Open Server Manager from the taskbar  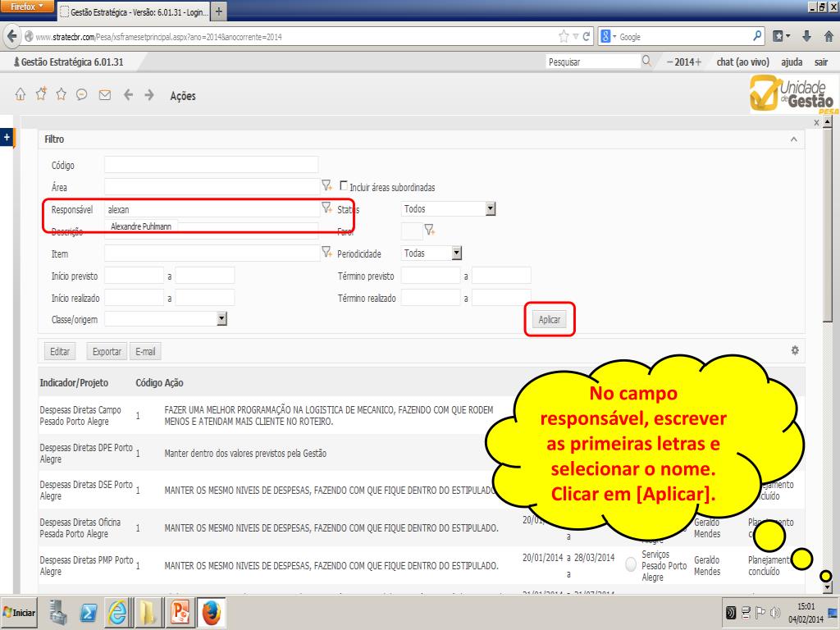(x=58, y=612)
